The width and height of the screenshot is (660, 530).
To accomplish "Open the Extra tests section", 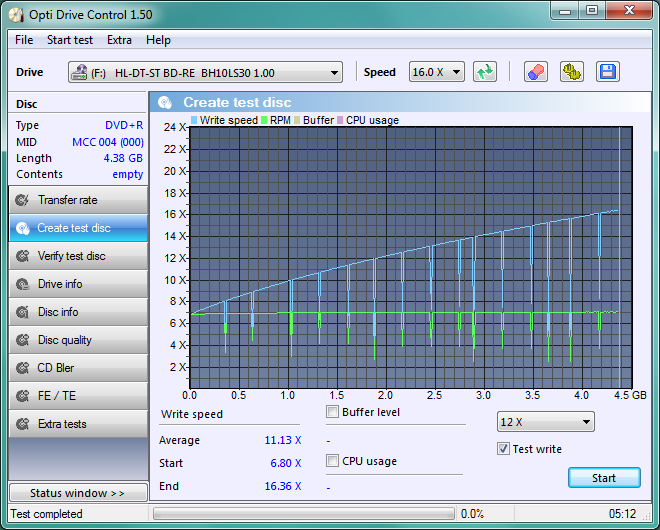I will [x=78, y=424].
